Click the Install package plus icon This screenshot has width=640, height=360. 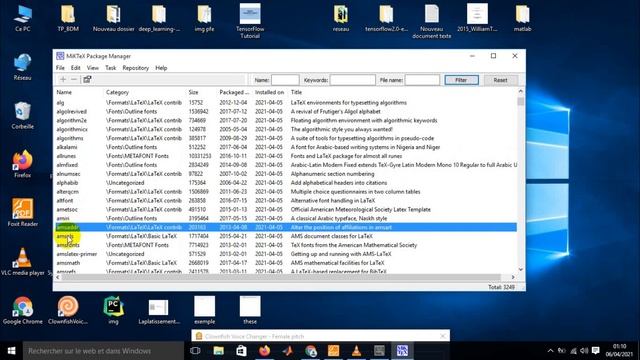click(63, 80)
